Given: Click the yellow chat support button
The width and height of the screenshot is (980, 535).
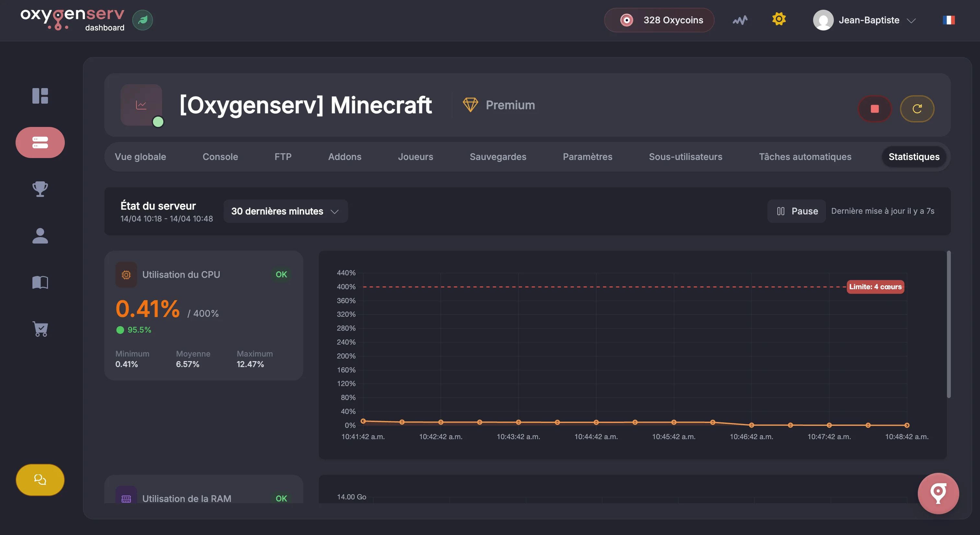Looking at the screenshot, I should click(x=40, y=480).
